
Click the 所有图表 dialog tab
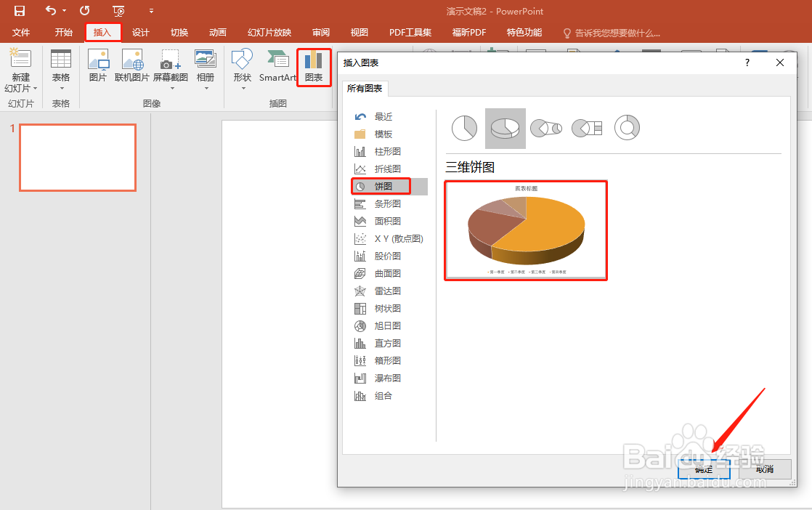click(365, 88)
